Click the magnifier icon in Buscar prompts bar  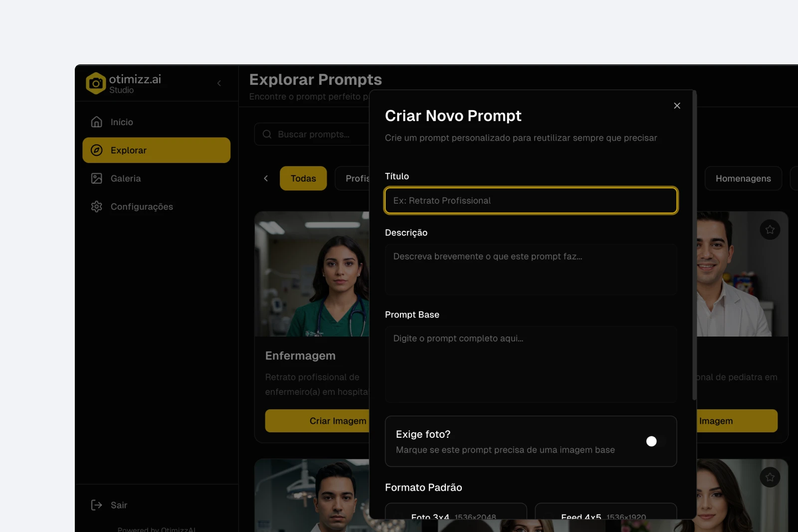[x=267, y=134]
